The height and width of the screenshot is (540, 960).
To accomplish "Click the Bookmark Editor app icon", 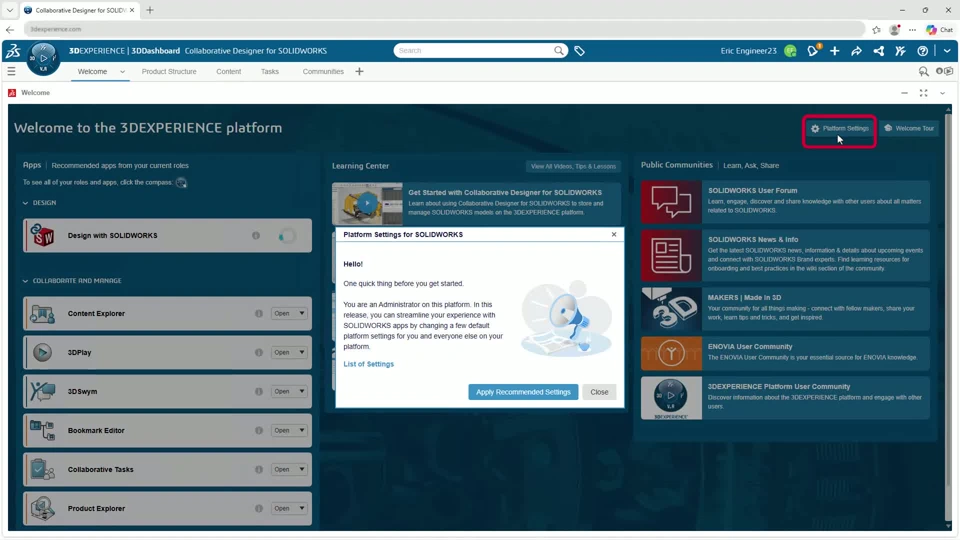I will (42, 430).
